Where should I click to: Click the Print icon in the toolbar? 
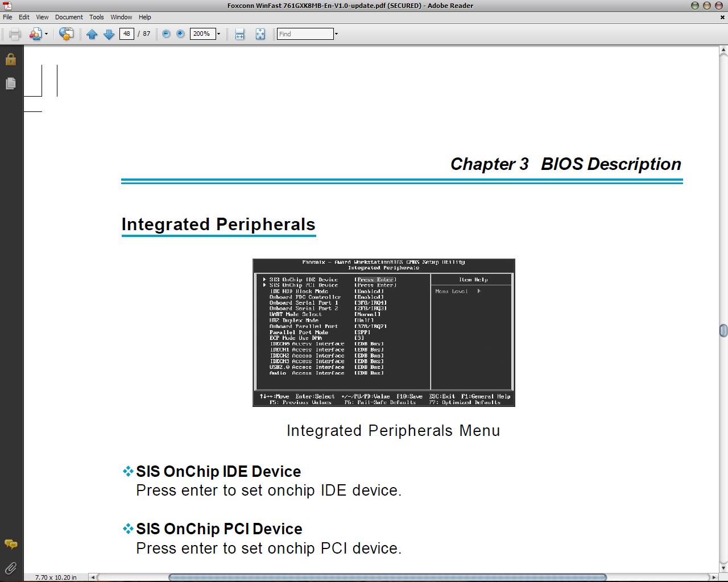[x=15, y=34]
